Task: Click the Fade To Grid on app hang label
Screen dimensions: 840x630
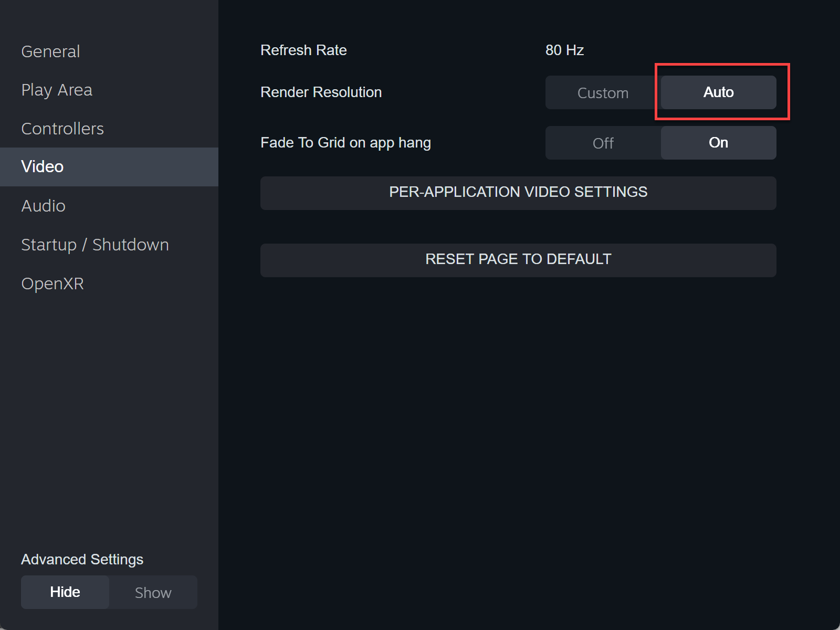Action: [x=346, y=142]
